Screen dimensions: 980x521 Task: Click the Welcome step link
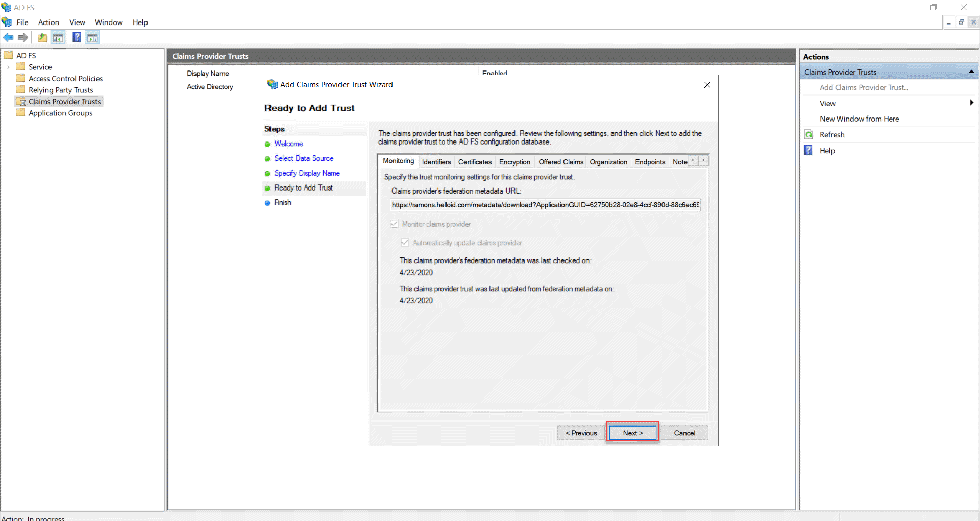point(288,144)
